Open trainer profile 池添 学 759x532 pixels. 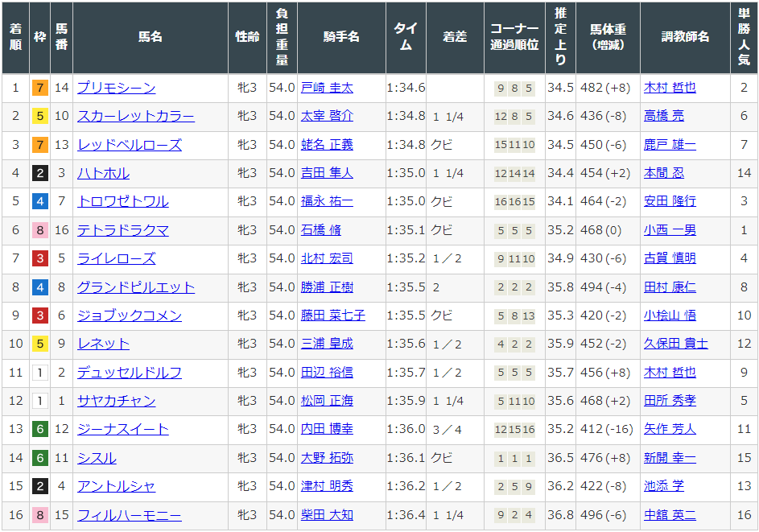[x=664, y=486]
